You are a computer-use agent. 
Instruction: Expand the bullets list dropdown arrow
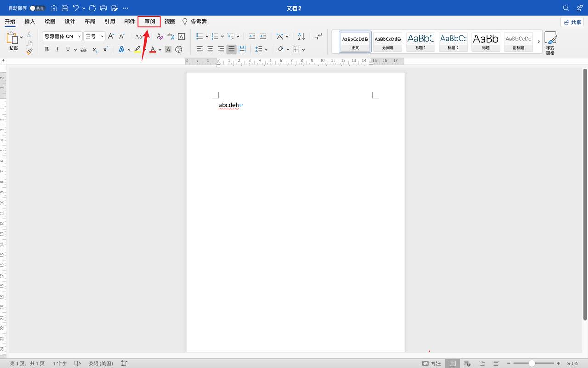click(x=207, y=36)
